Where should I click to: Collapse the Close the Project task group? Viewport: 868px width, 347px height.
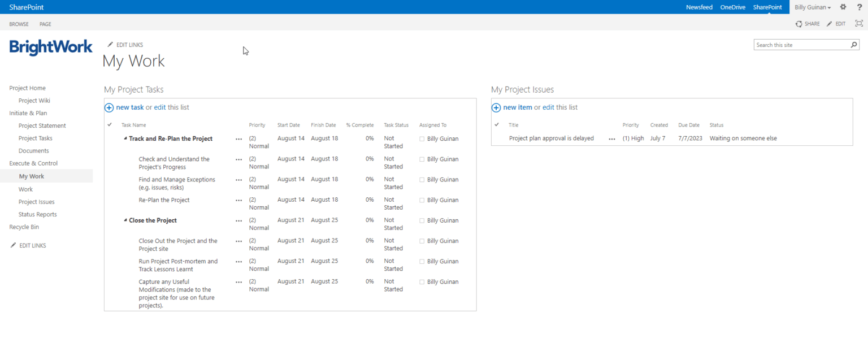tap(125, 220)
